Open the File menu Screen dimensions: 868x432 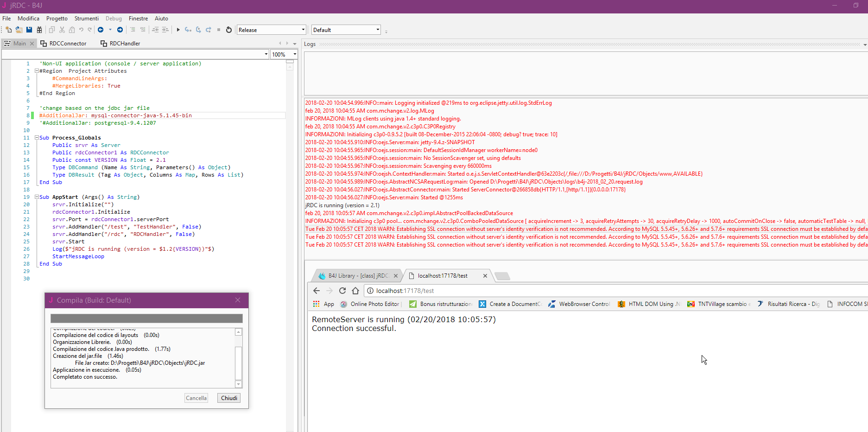6,19
